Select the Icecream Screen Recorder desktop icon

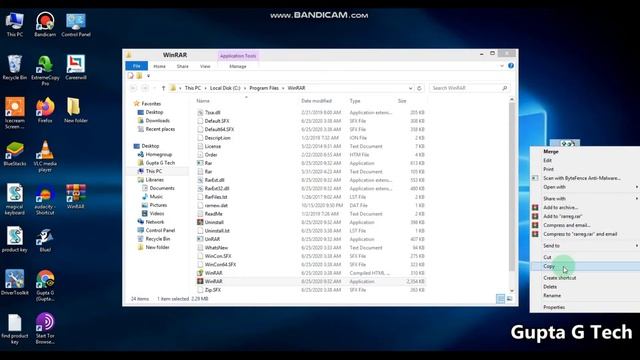click(15, 113)
